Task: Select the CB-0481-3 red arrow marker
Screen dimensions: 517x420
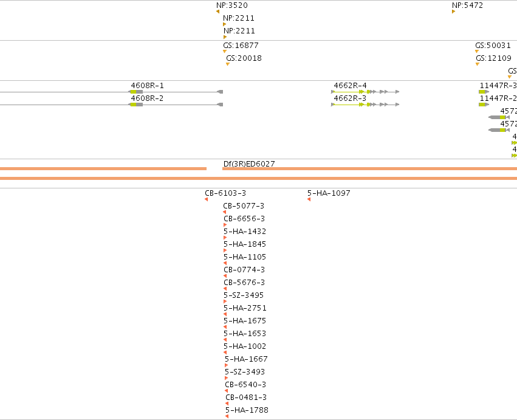Action: point(227,404)
